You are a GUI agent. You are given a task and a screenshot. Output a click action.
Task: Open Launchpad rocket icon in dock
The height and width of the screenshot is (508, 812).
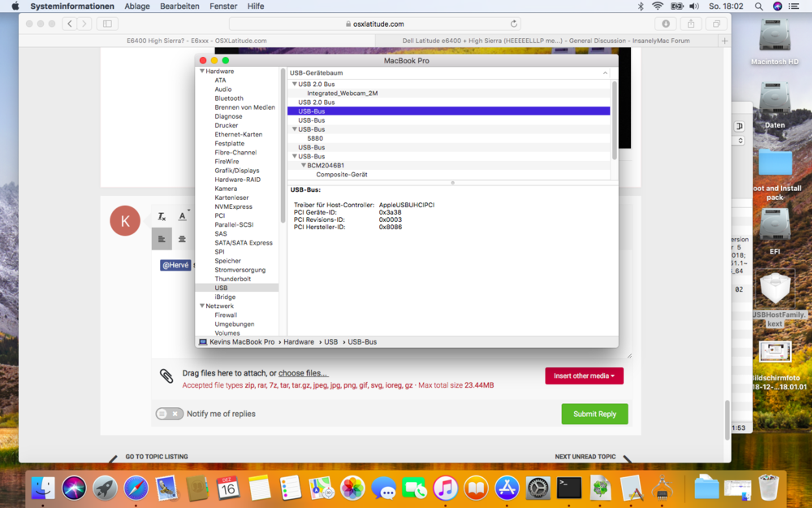coord(105,488)
